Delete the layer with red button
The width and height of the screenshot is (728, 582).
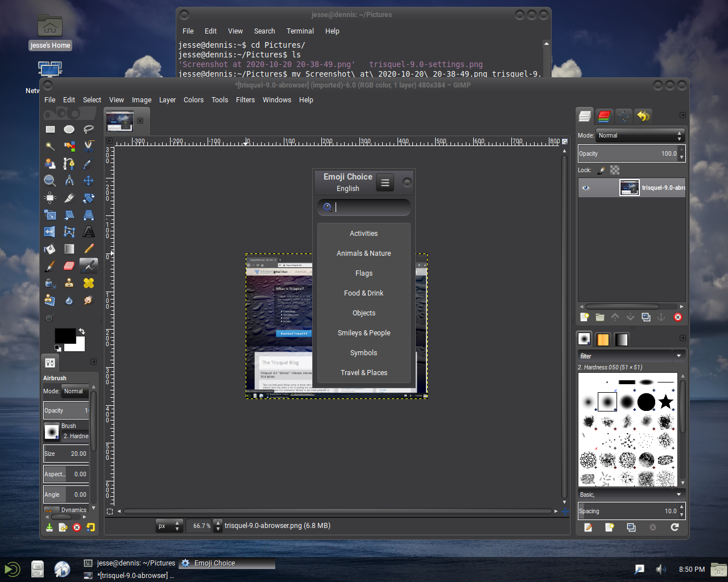(678, 317)
